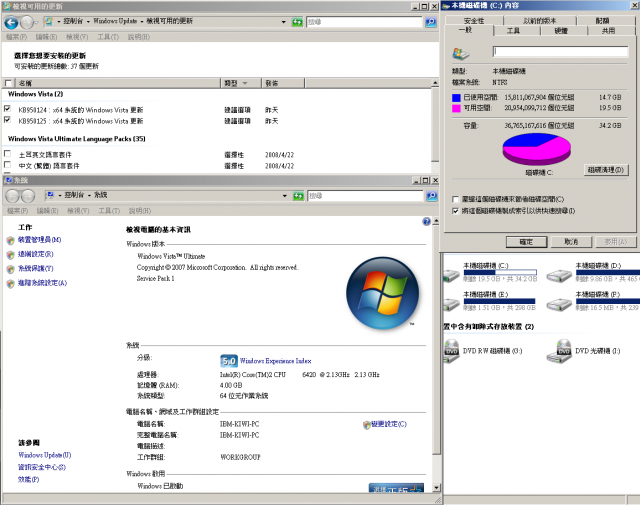Open Windows Experience Index link

coord(275,361)
